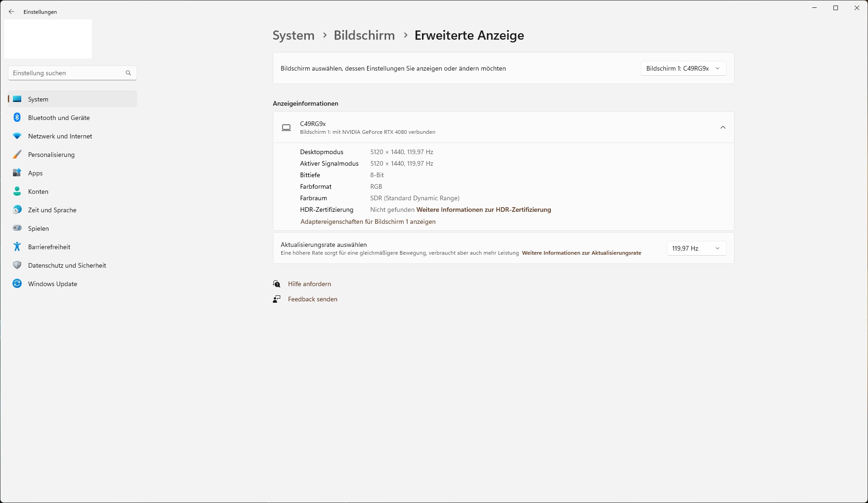Click the Datenschutz shield icon
Image resolution: width=868 pixels, height=503 pixels.
pyautogui.click(x=17, y=265)
